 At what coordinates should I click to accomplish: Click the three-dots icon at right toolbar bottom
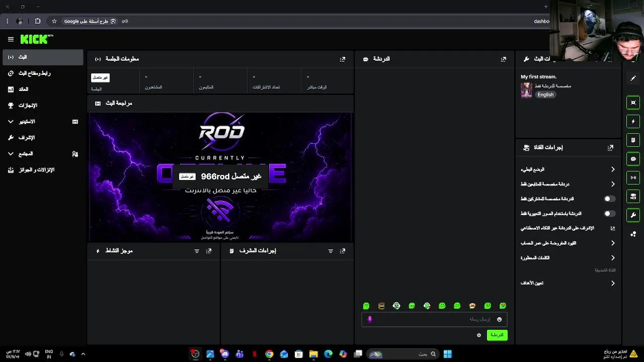click(x=633, y=234)
